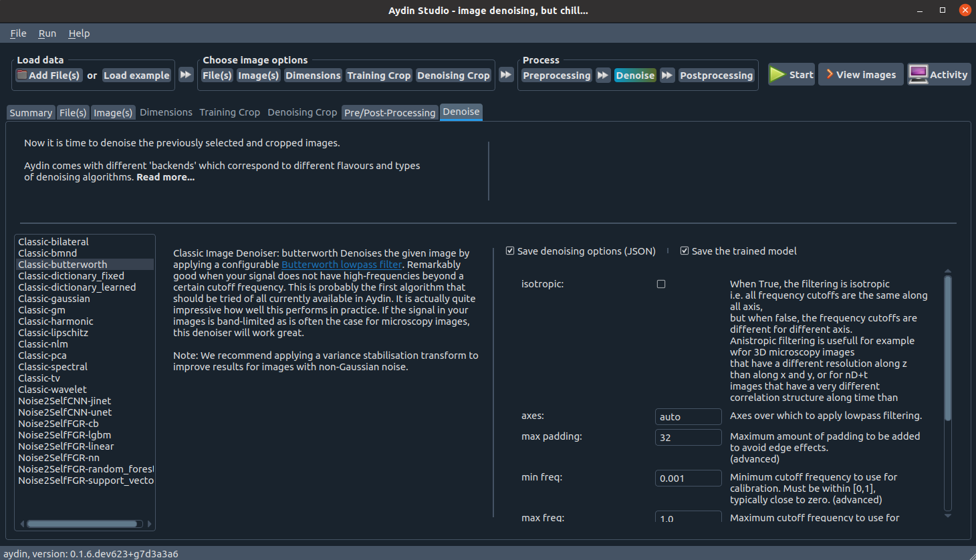Select Classic-bmnd in the denoiser list
Screen dimensions: 976x560
tap(85, 253)
